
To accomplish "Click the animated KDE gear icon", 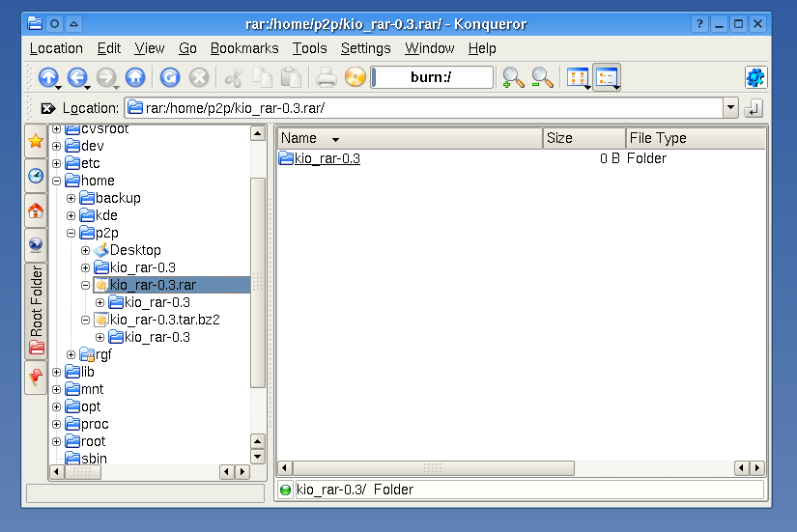I will point(755,77).
